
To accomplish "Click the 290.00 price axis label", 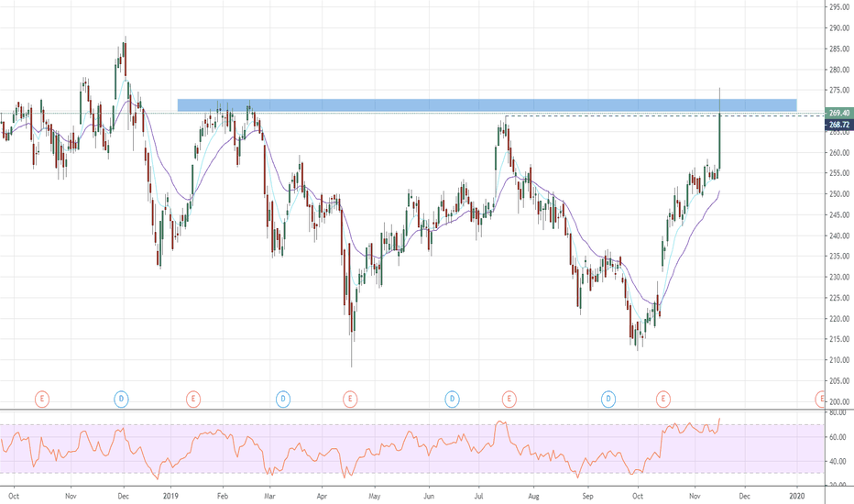I will pyautogui.click(x=839, y=27).
